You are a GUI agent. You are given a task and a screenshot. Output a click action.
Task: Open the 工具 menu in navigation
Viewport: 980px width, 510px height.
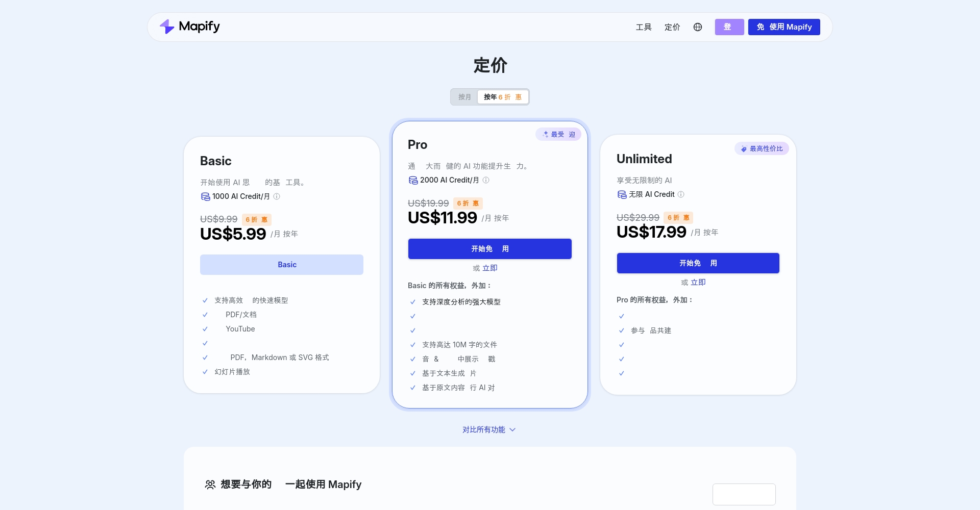(x=643, y=27)
